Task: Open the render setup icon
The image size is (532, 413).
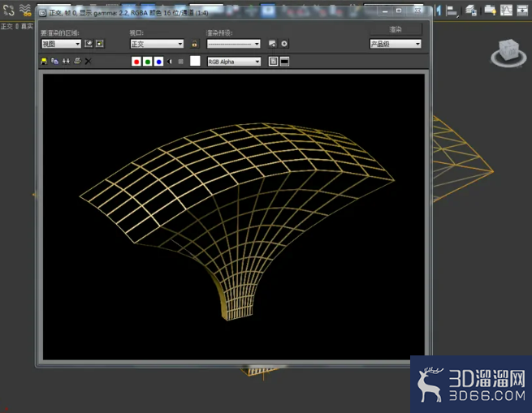Action: coord(272,44)
